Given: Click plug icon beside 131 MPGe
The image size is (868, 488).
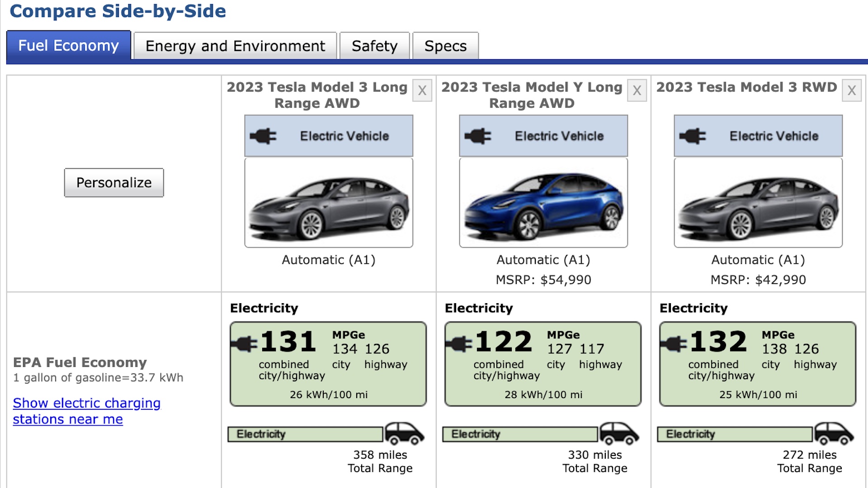Looking at the screenshot, I should tap(244, 344).
